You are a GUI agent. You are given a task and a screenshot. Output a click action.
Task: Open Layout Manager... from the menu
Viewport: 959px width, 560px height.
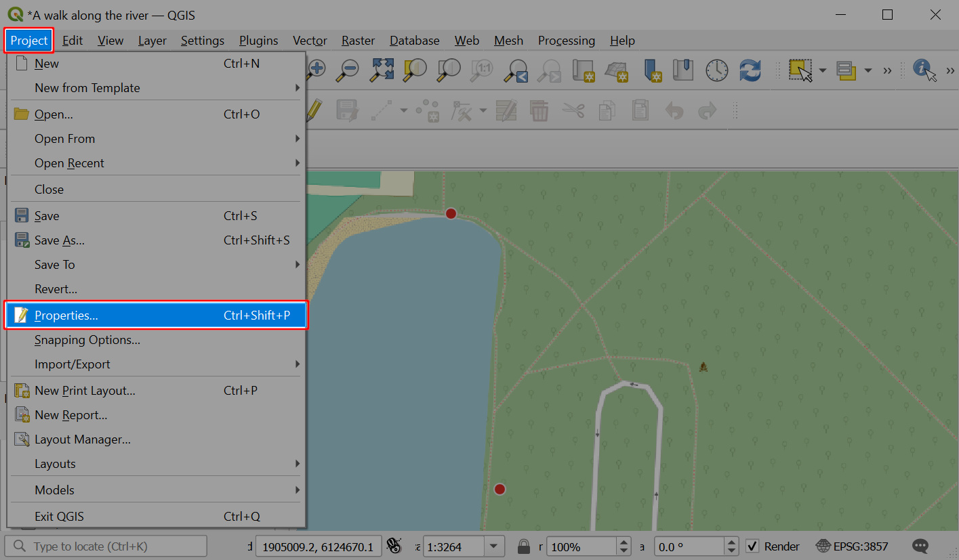pyautogui.click(x=157, y=439)
